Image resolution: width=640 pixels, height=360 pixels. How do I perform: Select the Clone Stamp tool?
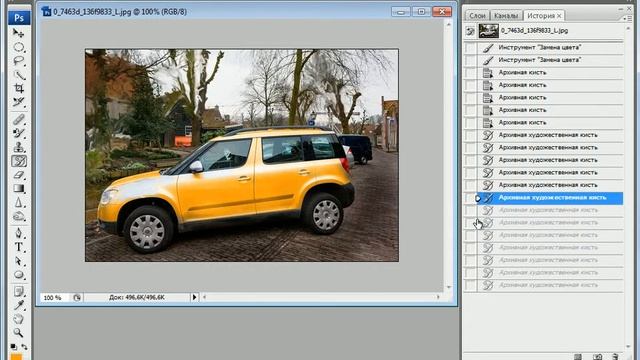coord(18,147)
